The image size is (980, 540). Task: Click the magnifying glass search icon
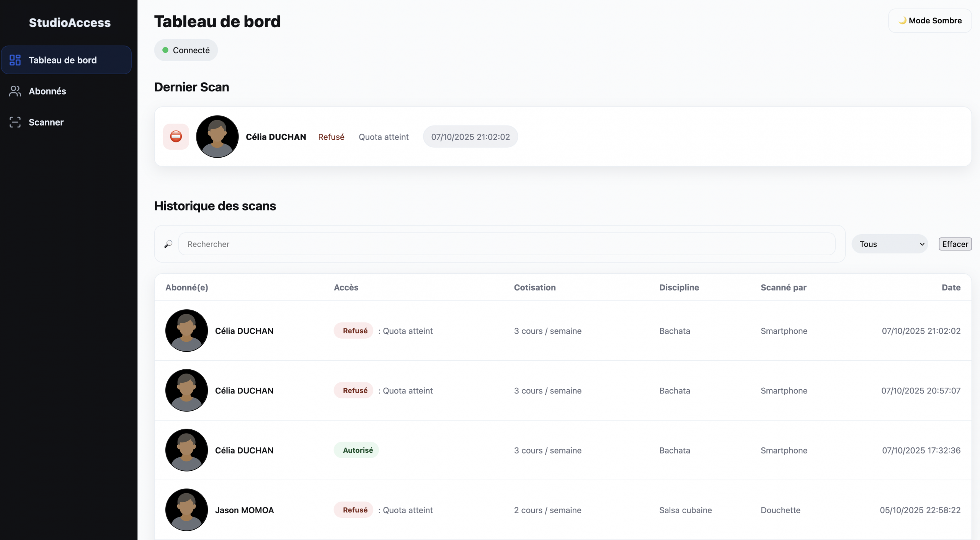click(168, 244)
